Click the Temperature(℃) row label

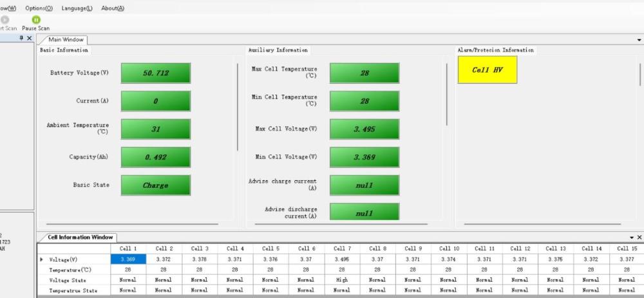[x=71, y=270]
